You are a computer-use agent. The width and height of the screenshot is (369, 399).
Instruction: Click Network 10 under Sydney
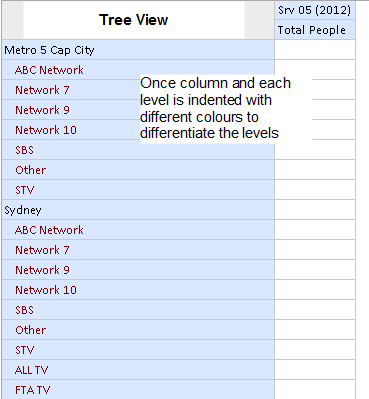[46, 290]
